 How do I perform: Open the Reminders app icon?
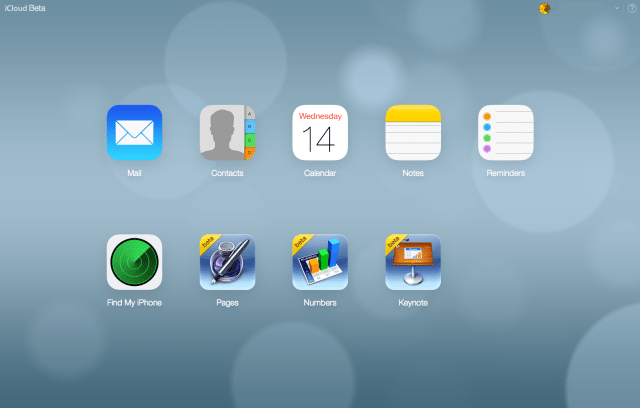point(506,133)
